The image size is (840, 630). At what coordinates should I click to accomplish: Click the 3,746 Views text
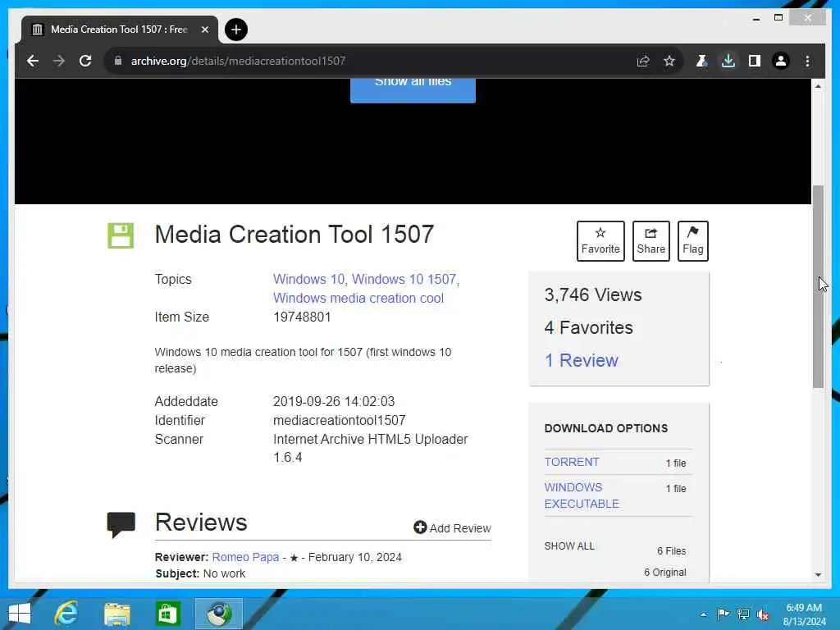pyautogui.click(x=593, y=294)
